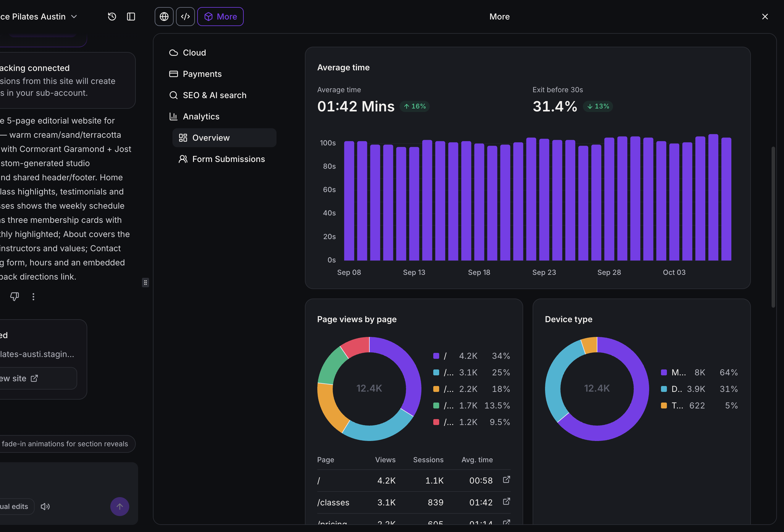Click the blue swatch at 3.1K legend
This screenshot has height=532, width=784.
(436, 372)
